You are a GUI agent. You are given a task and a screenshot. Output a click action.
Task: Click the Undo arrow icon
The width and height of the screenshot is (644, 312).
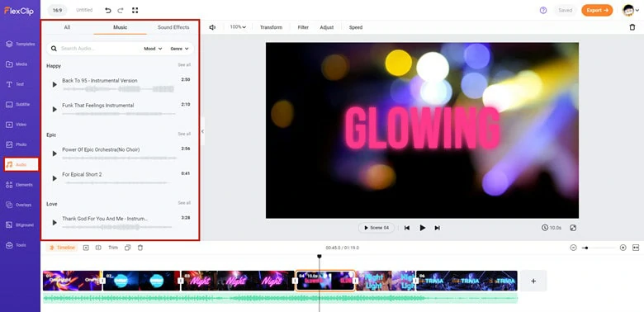pos(108,10)
